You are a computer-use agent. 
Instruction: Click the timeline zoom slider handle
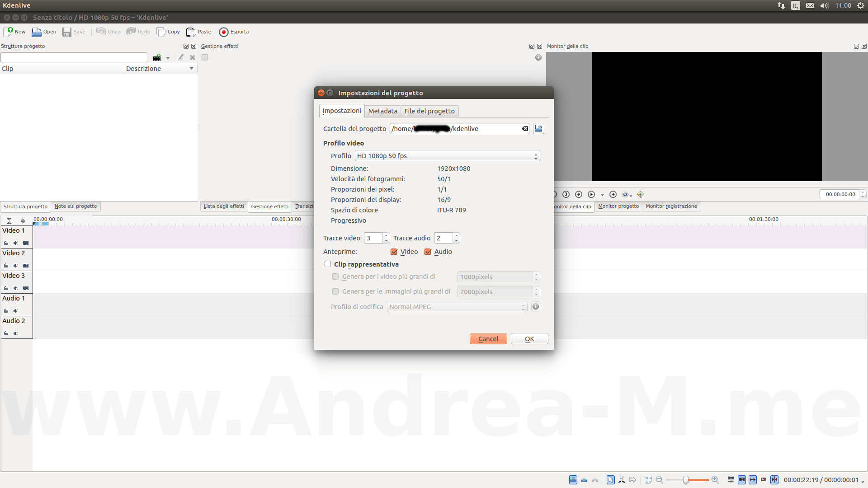[686, 480]
